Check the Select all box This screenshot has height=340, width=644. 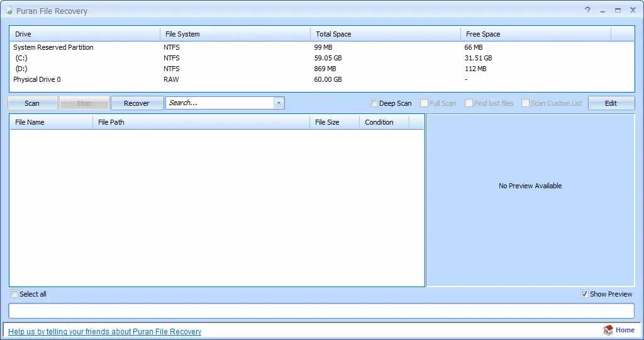coord(14,294)
